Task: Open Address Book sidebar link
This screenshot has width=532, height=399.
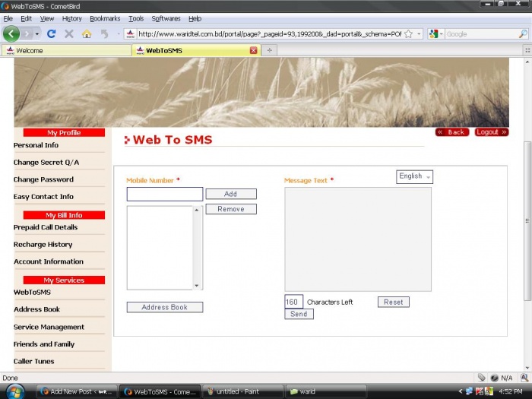Action: [37, 309]
